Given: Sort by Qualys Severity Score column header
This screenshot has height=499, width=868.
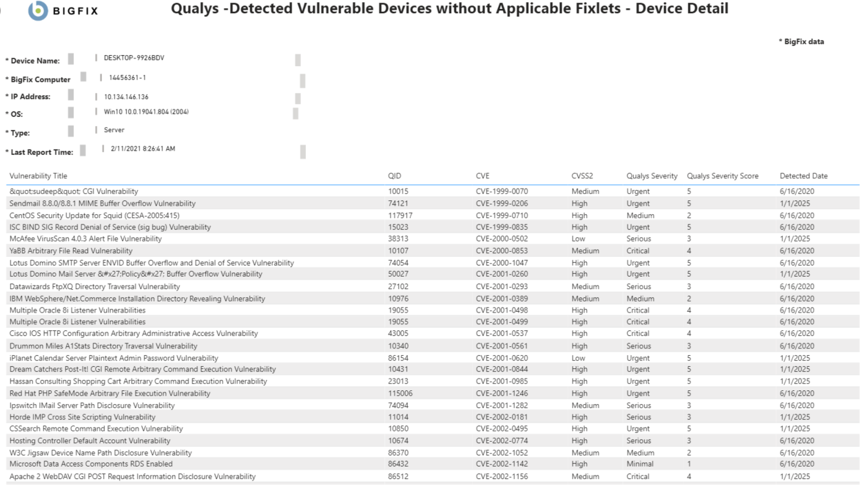Looking at the screenshot, I should [722, 176].
